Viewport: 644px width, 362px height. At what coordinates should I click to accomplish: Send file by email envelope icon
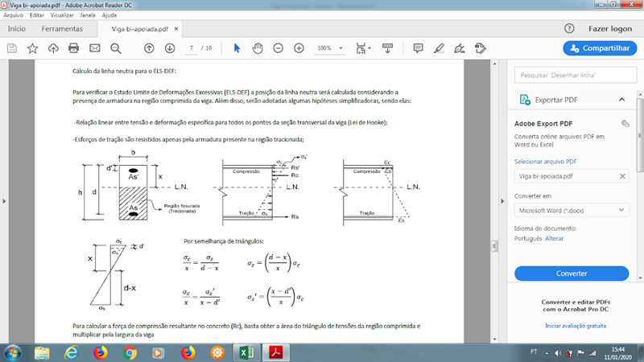(x=95, y=48)
